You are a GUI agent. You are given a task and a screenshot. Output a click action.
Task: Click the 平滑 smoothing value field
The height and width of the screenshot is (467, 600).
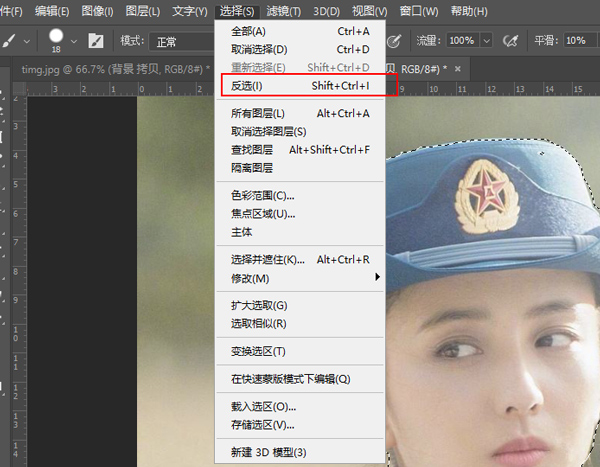tap(578, 41)
